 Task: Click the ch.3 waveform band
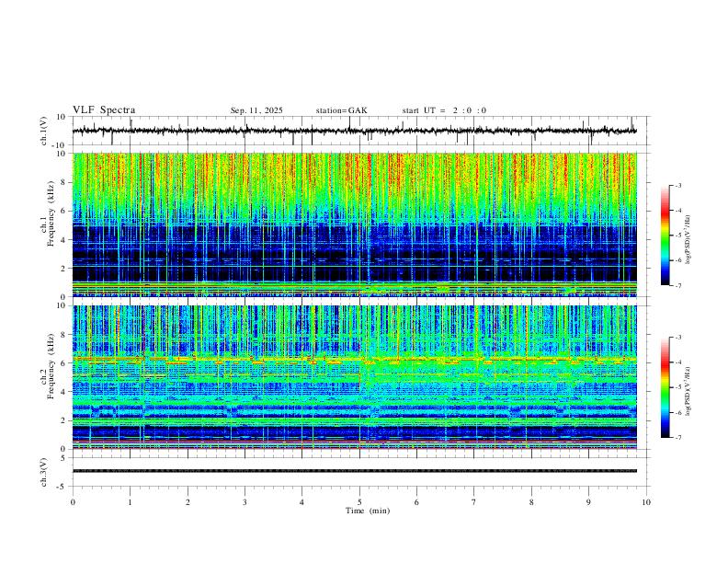pos(355,471)
